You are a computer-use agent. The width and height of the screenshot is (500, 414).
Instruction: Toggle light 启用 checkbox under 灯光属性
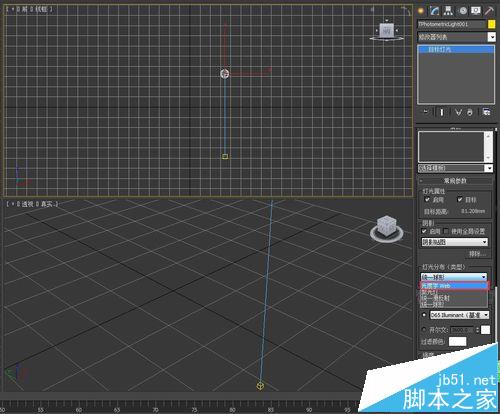[x=427, y=199]
